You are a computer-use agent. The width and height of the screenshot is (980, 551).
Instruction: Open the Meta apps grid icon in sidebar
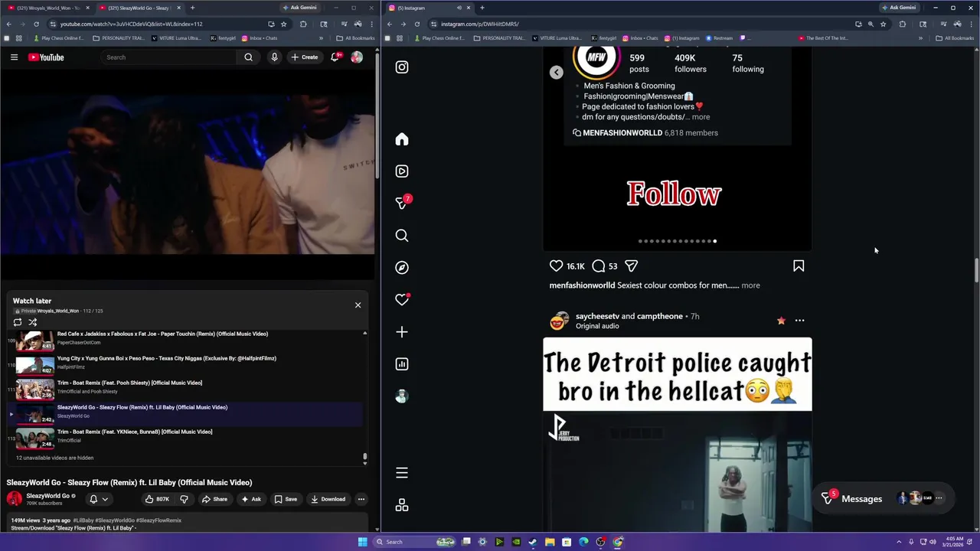click(402, 505)
